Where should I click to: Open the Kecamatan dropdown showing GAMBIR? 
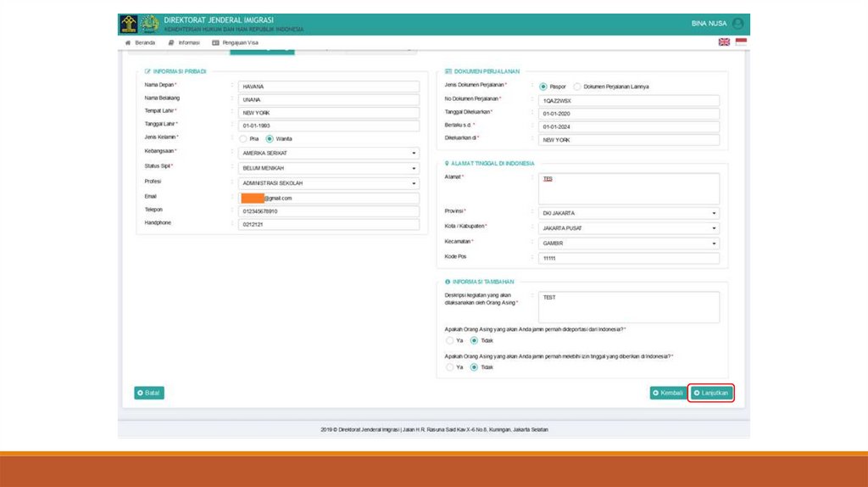629,243
